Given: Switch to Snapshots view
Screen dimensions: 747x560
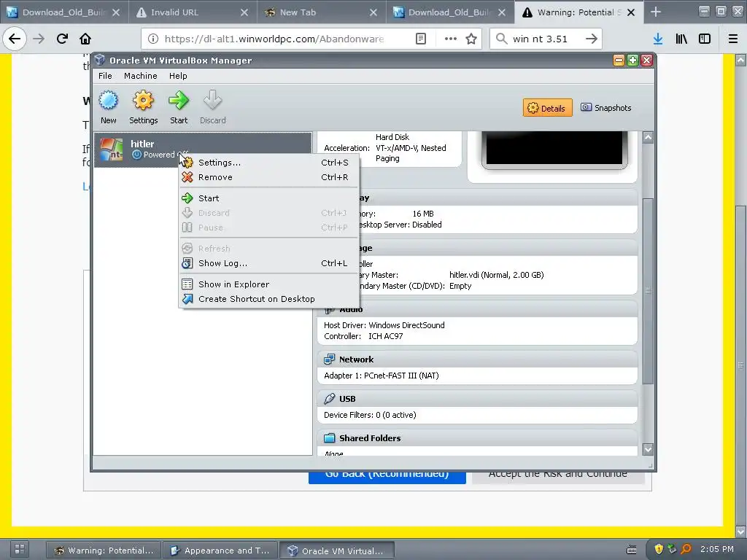Looking at the screenshot, I should pyautogui.click(x=606, y=108).
